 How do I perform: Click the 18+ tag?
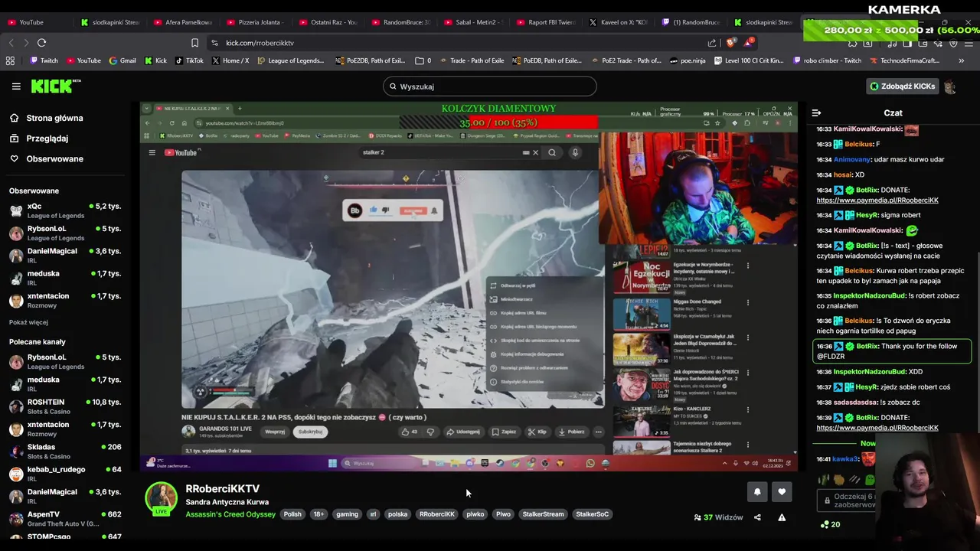pos(318,514)
